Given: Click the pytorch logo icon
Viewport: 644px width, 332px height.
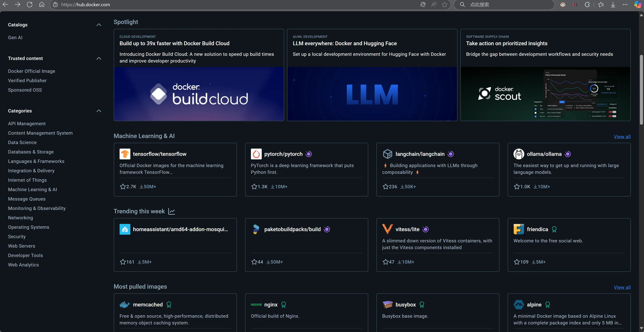Looking at the screenshot, I should pos(256,154).
